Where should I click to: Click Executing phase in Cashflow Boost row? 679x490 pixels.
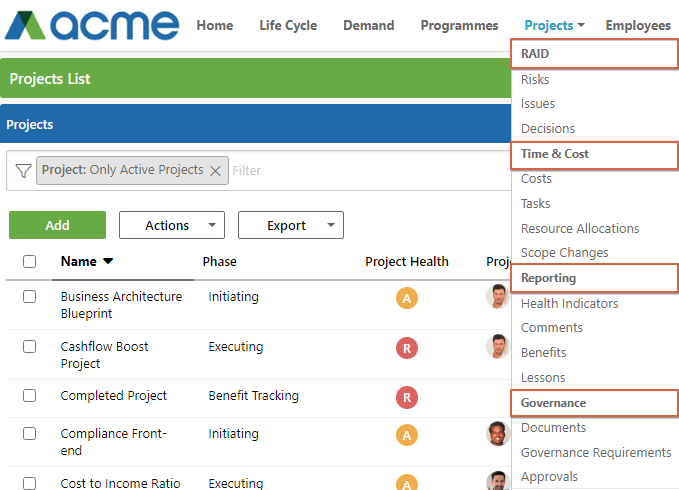(236, 347)
